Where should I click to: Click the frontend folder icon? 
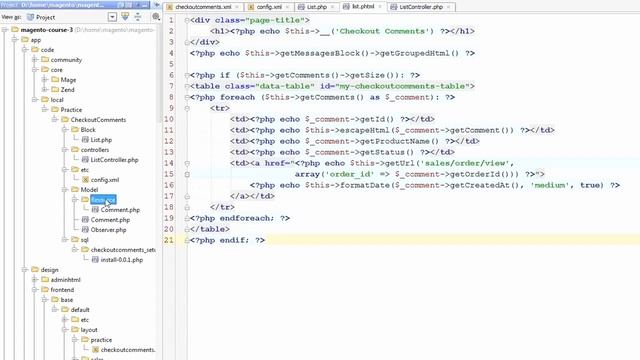point(45,289)
